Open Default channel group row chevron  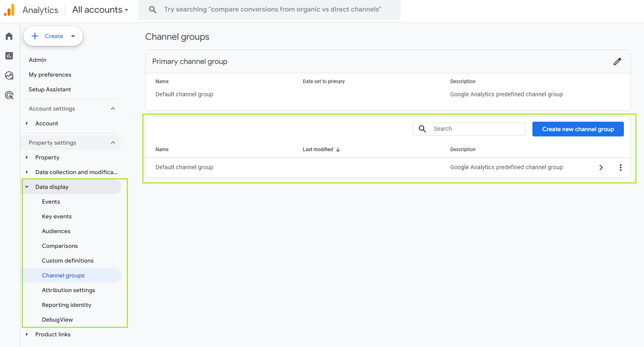(x=601, y=168)
